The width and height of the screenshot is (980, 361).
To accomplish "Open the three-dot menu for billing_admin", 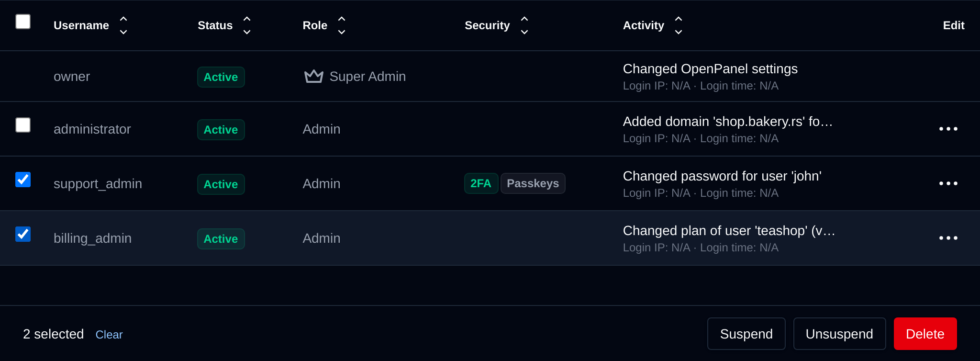I will 948,238.
